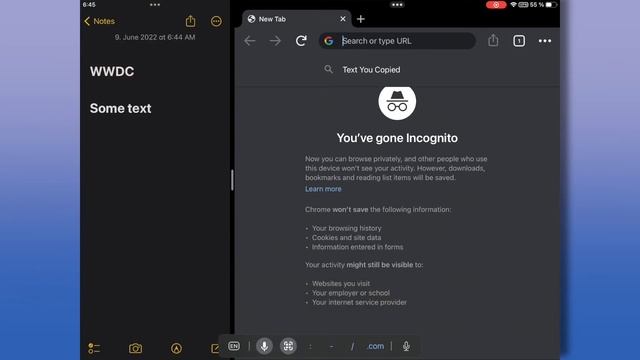
Task: Select the WWDC note title
Action: pyautogui.click(x=112, y=71)
